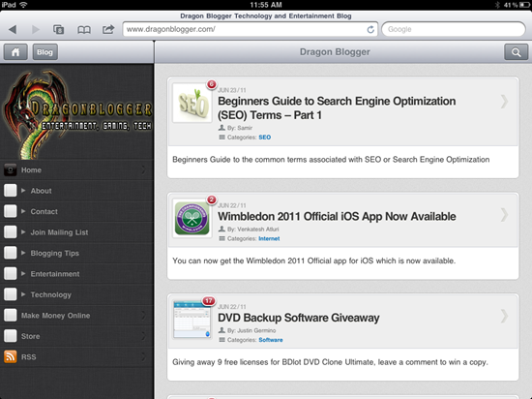The height and width of the screenshot is (399, 532).
Task: Open the Software category link
Action: pos(271,340)
